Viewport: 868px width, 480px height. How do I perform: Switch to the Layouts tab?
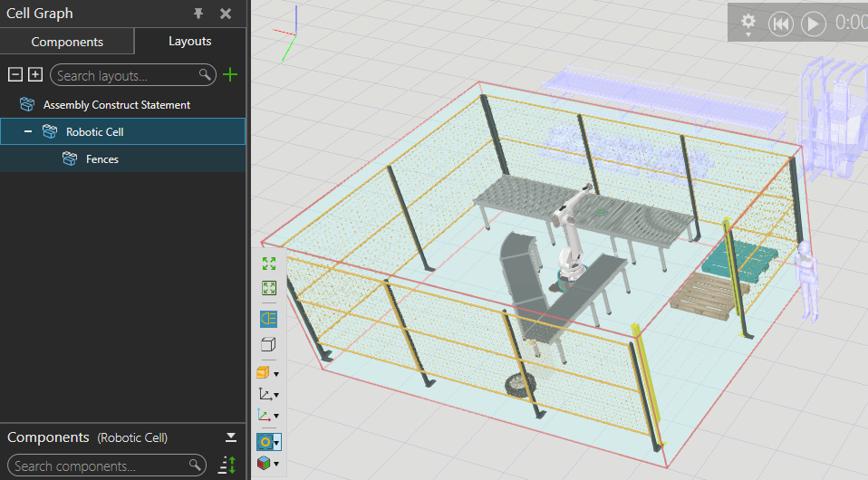tap(190, 41)
